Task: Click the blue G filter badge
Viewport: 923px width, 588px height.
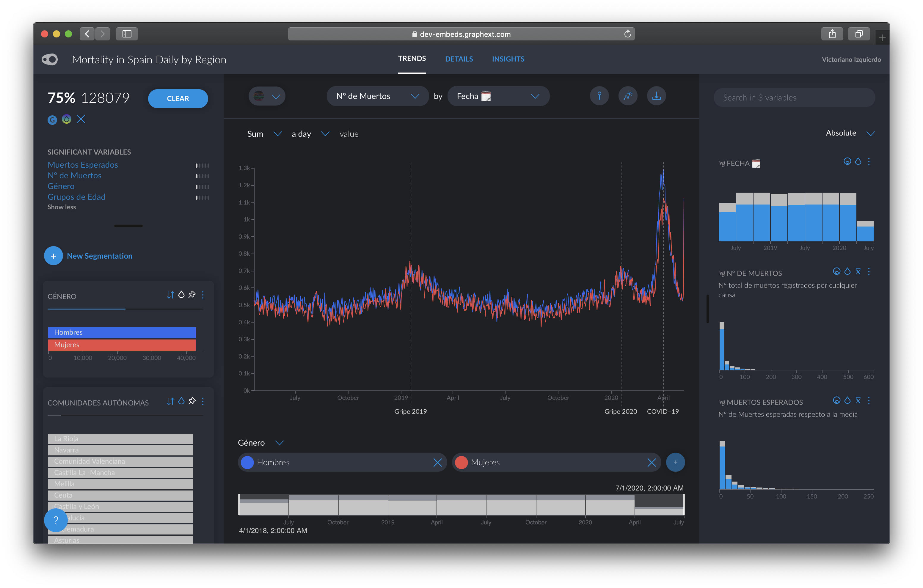Action: pyautogui.click(x=52, y=120)
